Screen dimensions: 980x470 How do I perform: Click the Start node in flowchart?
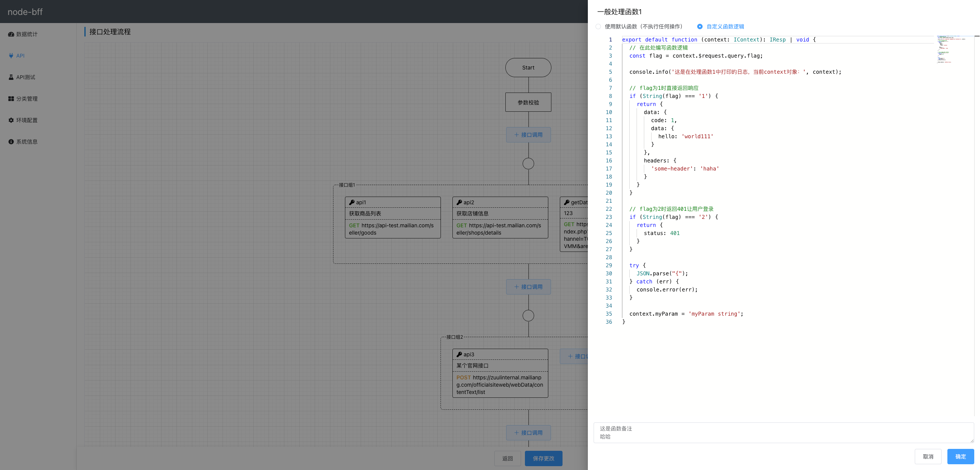click(528, 68)
